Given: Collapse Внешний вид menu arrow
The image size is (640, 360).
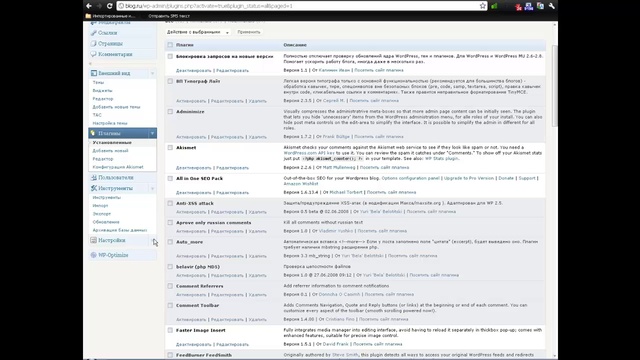Looking at the screenshot, I should tap(152, 73).
